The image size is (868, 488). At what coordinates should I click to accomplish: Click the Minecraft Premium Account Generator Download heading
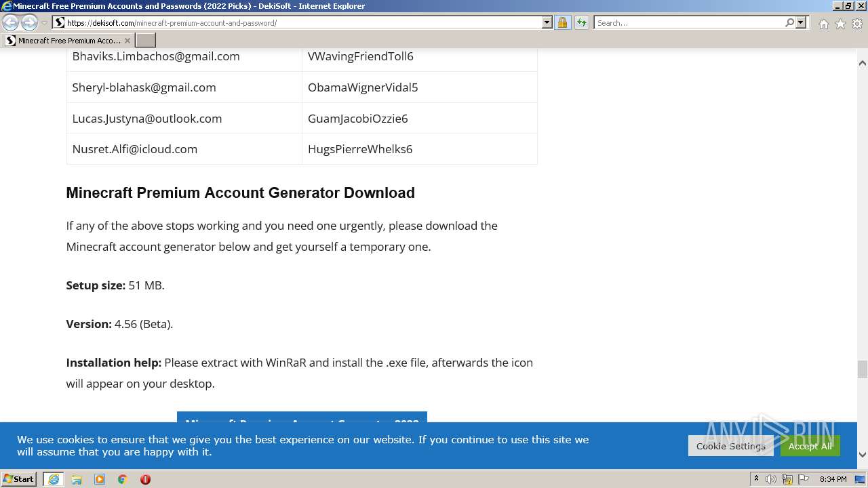point(240,192)
